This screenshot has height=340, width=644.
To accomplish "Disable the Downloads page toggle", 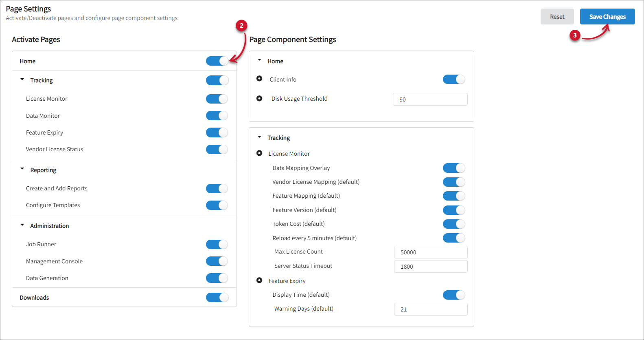I will (217, 298).
